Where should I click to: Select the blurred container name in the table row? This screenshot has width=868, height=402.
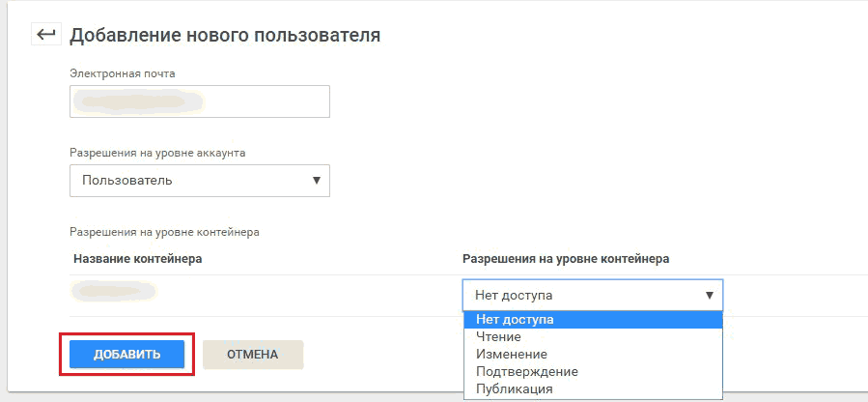pos(115,291)
